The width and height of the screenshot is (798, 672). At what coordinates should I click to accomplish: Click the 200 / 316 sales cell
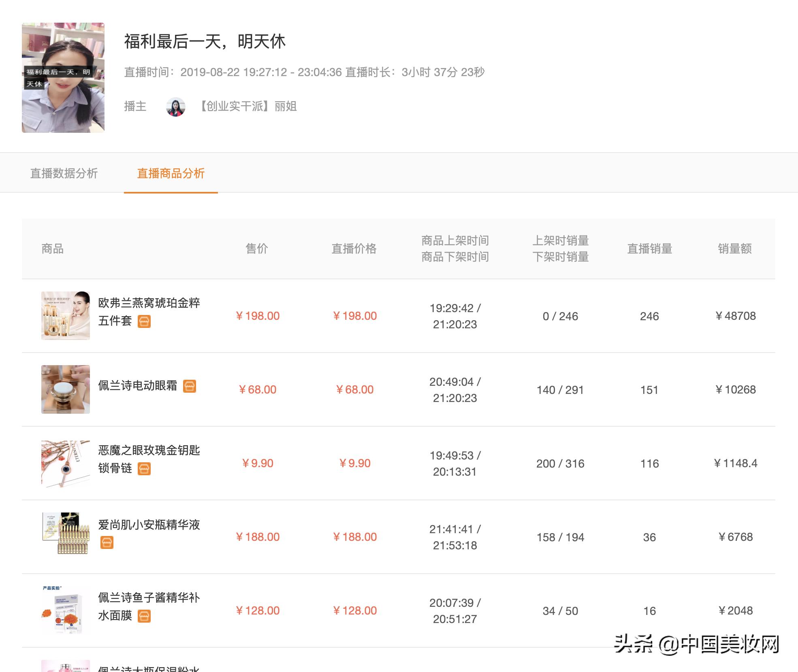(560, 464)
